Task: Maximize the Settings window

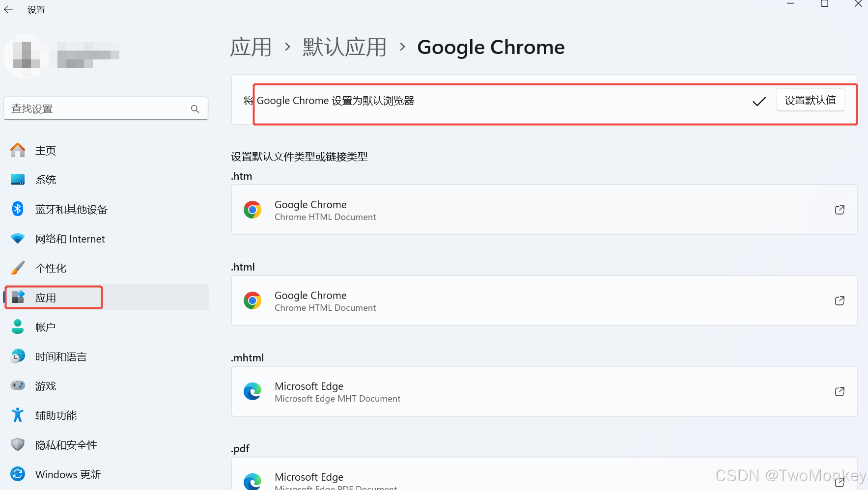Action: pyautogui.click(x=825, y=4)
